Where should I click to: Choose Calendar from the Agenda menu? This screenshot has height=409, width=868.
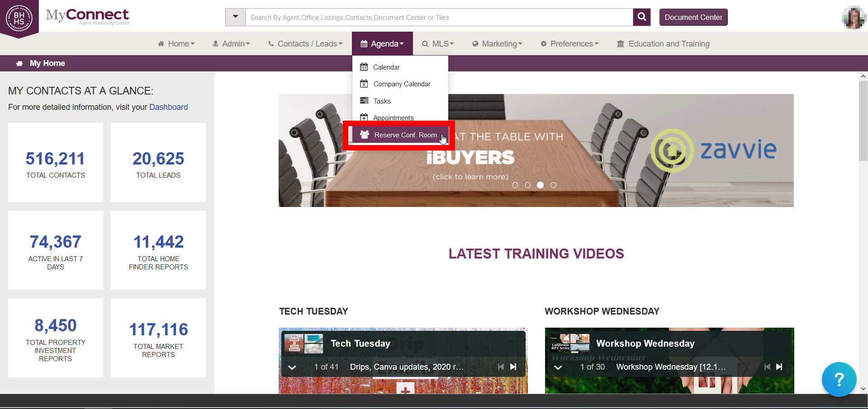(400, 67)
